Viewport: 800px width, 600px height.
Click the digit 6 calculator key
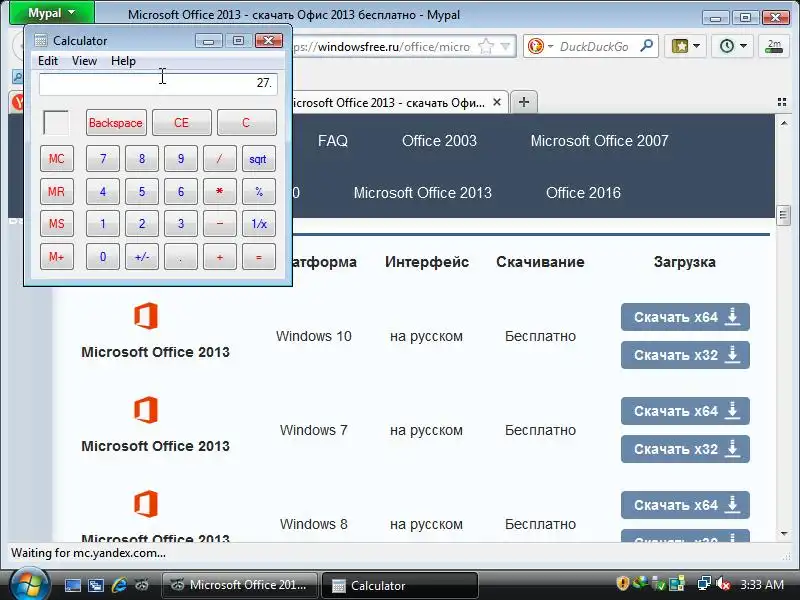pyautogui.click(x=181, y=191)
